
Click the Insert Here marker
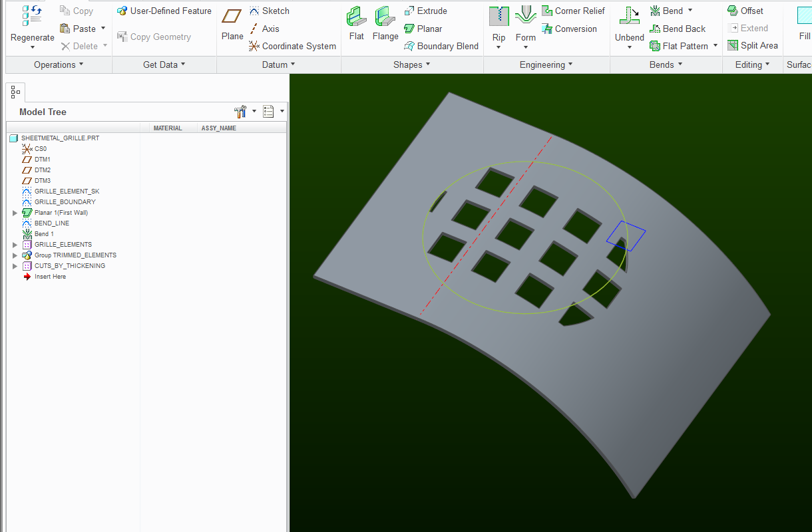coord(45,277)
